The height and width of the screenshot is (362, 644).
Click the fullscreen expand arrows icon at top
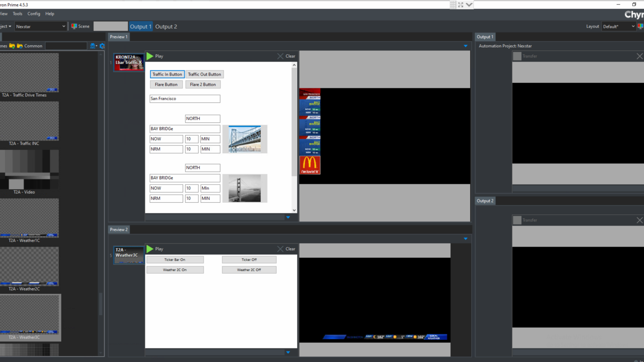click(x=461, y=5)
